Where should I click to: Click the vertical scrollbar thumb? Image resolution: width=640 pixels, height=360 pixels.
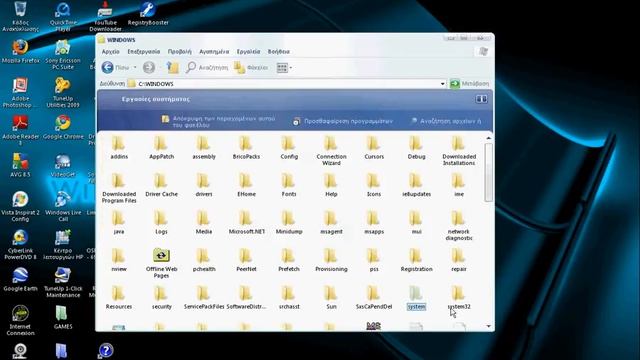pos(489,172)
